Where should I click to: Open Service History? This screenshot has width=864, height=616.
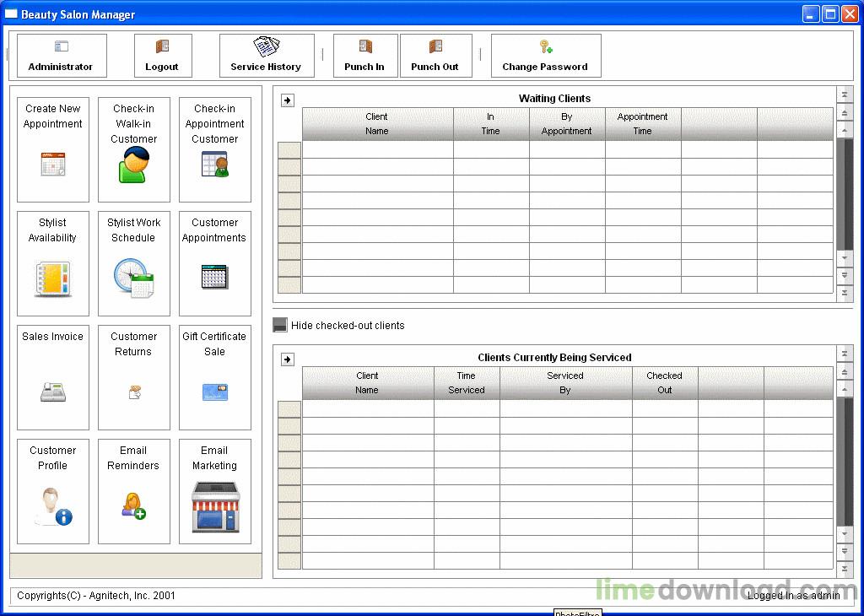pos(267,55)
